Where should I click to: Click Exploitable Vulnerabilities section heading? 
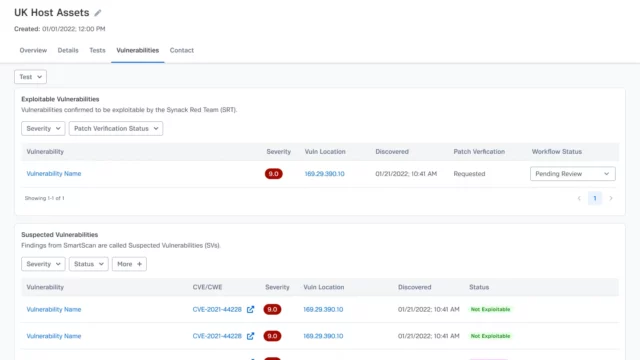pyautogui.click(x=60, y=99)
